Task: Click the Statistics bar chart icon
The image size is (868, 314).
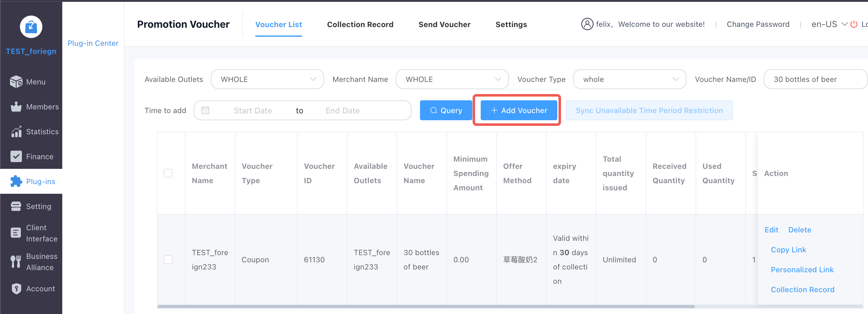Action: [x=16, y=131]
